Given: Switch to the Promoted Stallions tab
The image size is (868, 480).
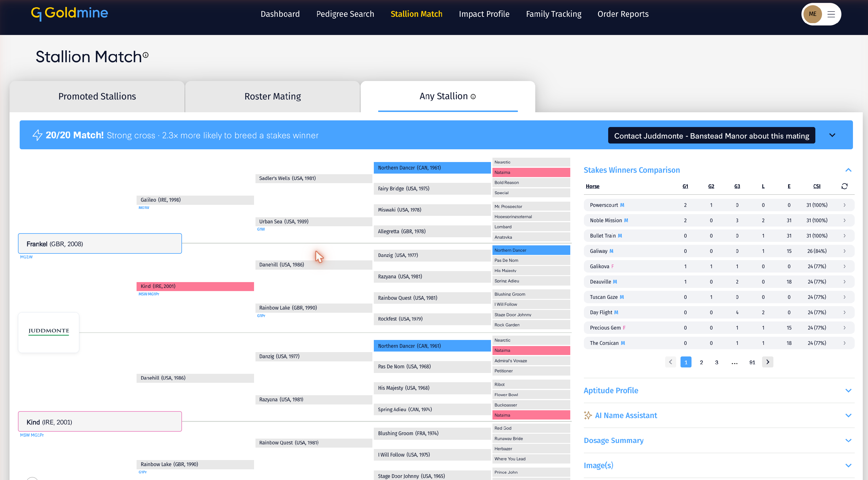Looking at the screenshot, I should point(97,97).
